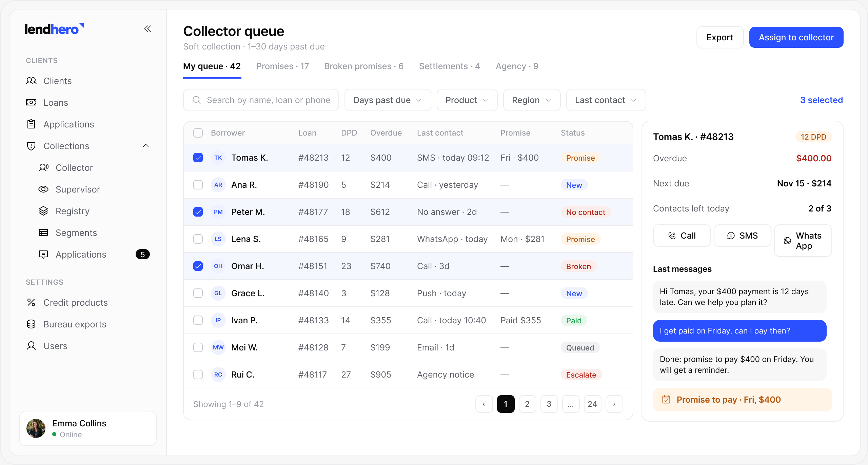Check Lena S. row checkbox
868x465 pixels.
click(x=198, y=239)
